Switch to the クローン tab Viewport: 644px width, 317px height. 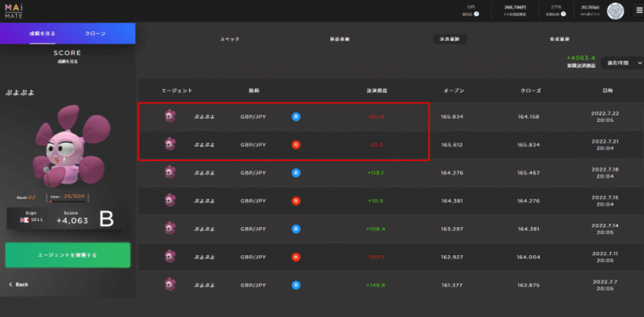95,33
